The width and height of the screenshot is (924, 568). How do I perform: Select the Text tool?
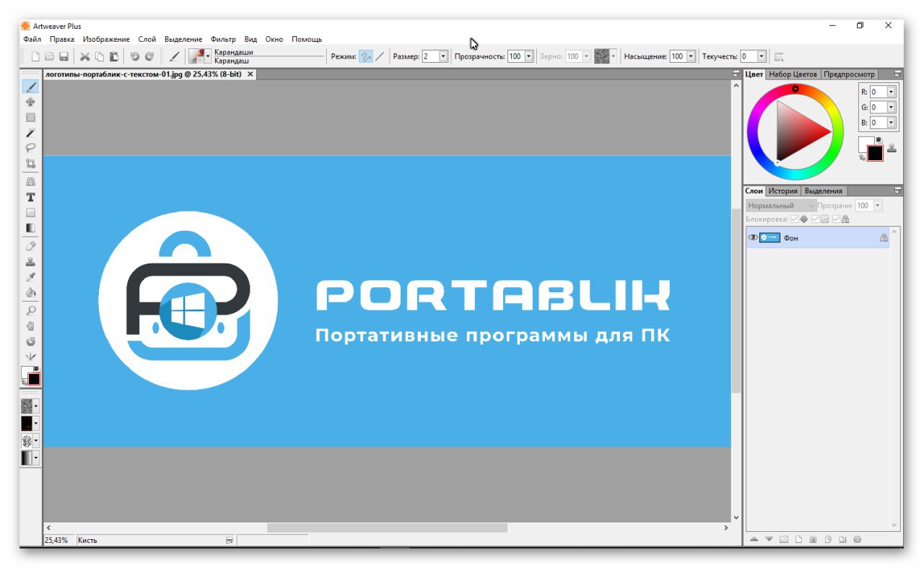30,197
